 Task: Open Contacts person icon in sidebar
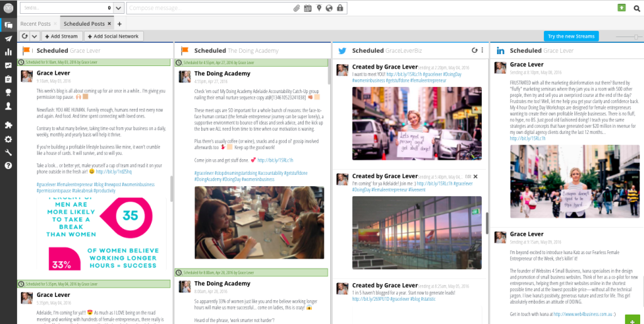pos(8,106)
